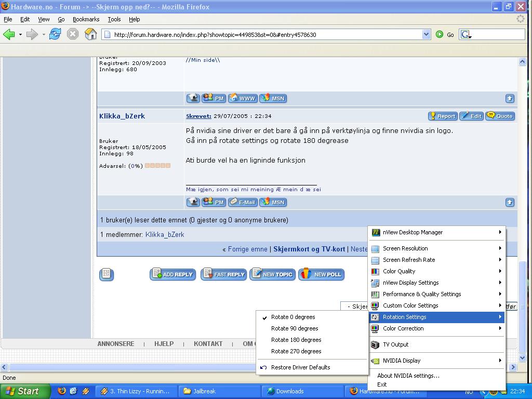532x399 pixels.
Task: Jump to top arrow in Klikka_bZerk post footer
Action: tap(510, 203)
